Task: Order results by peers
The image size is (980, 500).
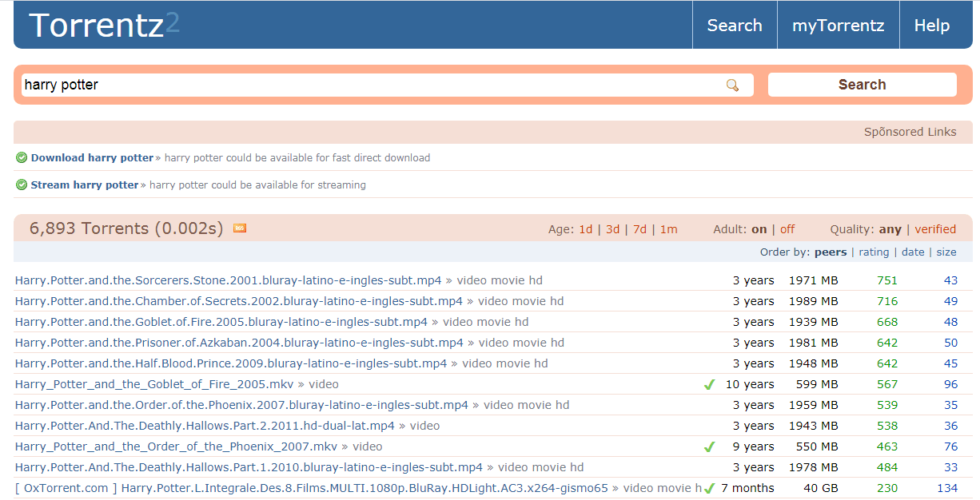Action: 831,252
